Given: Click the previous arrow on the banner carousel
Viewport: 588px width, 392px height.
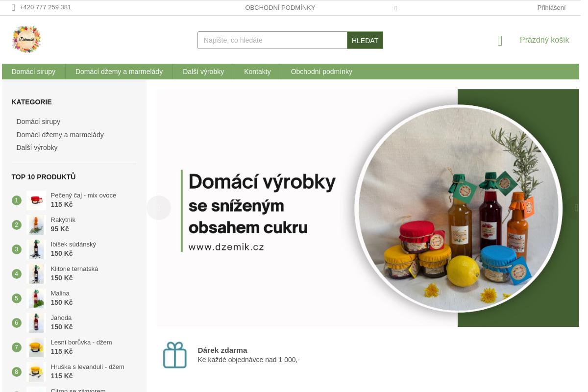Looking at the screenshot, I should click(x=159, y=208).
